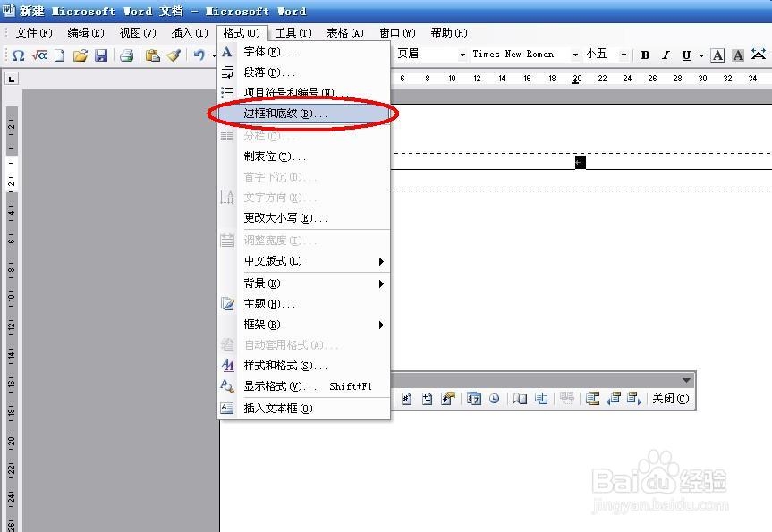Viewport: 772px width, 532px height.
Task: Click the tab stop selector on ruler
Action: [12, 79]
